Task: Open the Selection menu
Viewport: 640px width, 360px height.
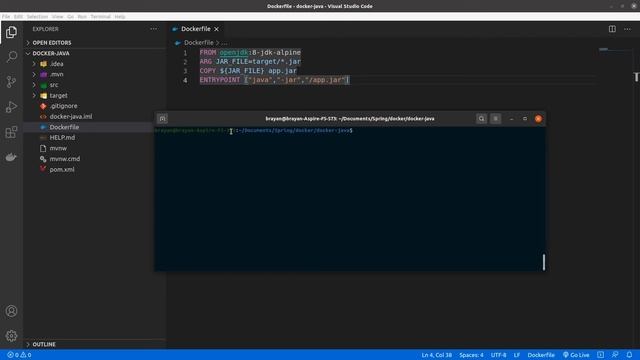Action: pos(37,17)
